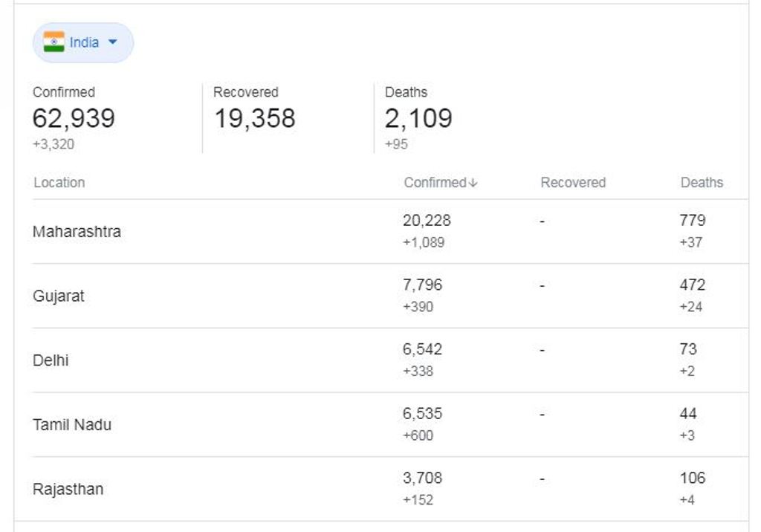Click the total Confirmed count 62,939
Screen dimensions: 761x532
(x=74, y=119)
